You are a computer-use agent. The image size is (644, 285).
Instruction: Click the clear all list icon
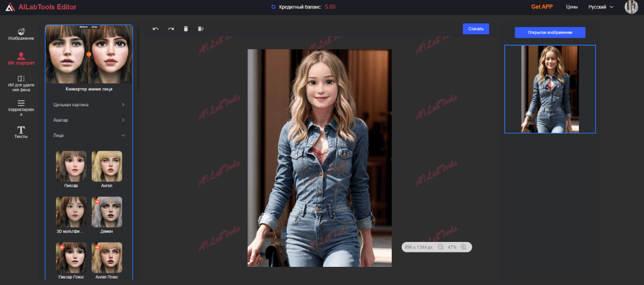(x=201, y=29)
